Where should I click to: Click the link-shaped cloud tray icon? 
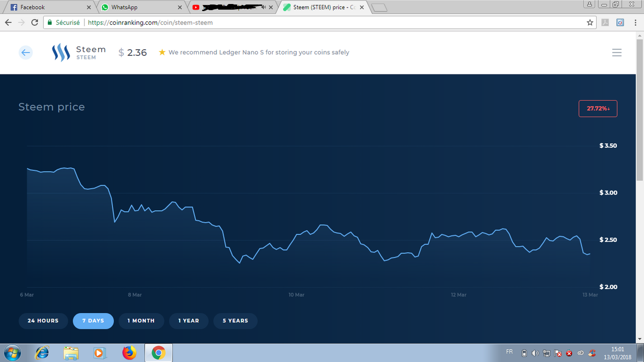coord(581,353)
